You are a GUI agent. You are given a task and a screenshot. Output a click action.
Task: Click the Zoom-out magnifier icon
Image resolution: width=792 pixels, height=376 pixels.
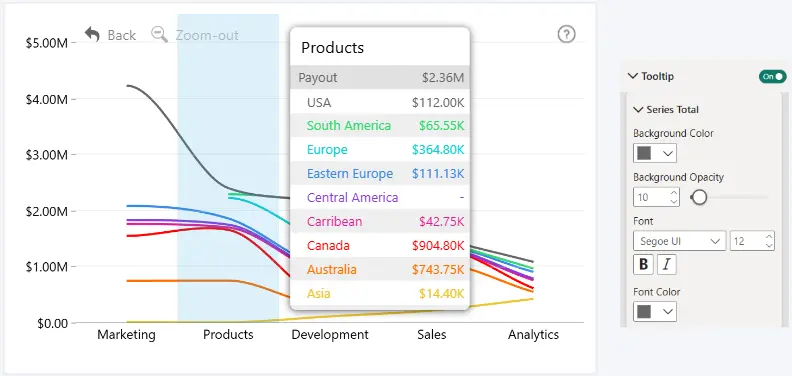click(160, 34)
